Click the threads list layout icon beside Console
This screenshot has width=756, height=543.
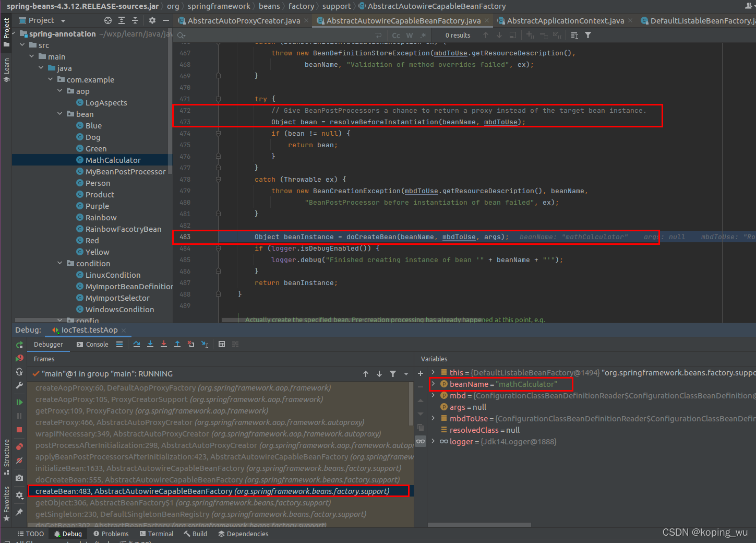pyautogui.click(x=119, y=344)
